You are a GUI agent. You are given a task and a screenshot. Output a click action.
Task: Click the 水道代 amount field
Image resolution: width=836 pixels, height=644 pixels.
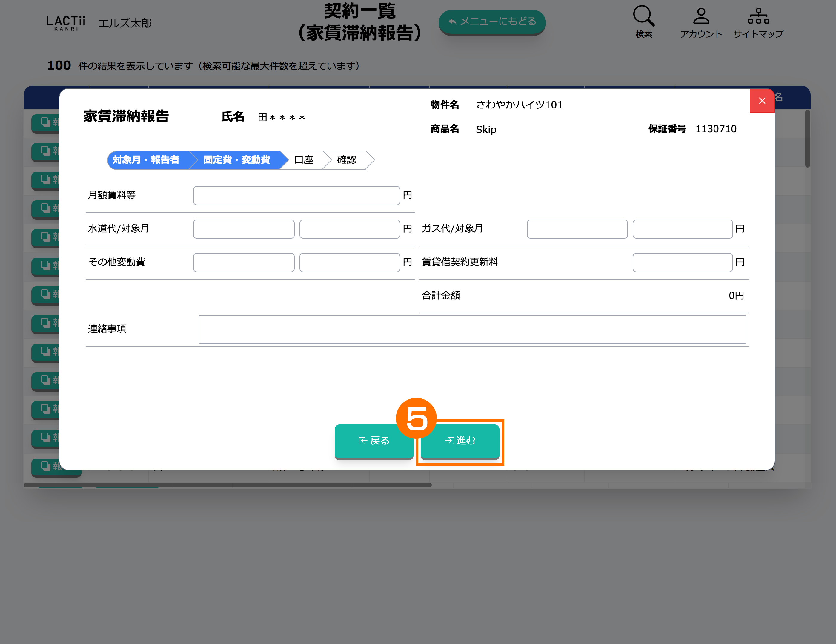pos(350,229)
